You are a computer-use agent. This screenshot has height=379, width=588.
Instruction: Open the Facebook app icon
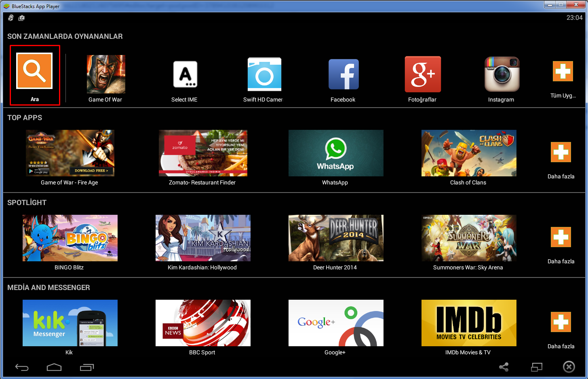click(x=344, y=74)
